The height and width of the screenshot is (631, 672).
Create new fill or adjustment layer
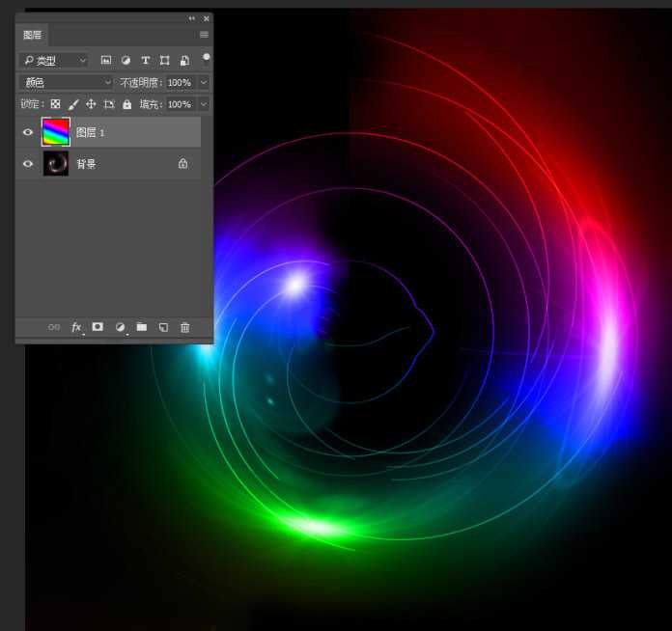tap(120, 327)
